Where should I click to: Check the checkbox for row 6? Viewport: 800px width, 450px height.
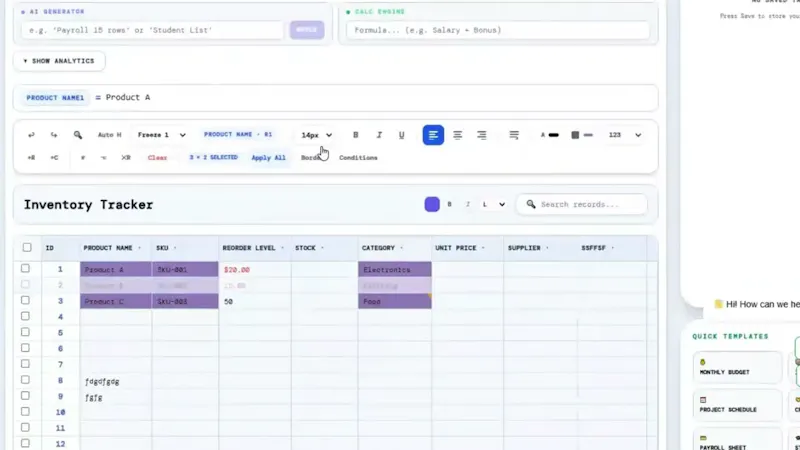pyautogui.click(x=26, y=348)
